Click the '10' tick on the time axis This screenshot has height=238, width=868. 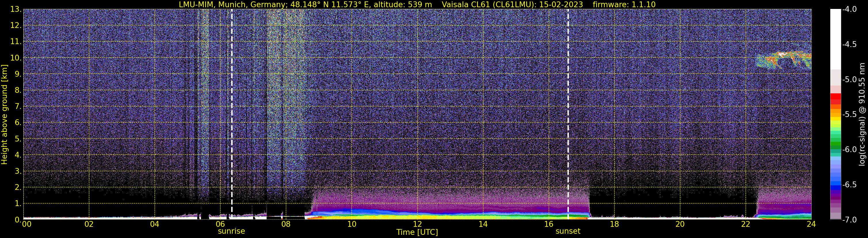coord(352,224)
